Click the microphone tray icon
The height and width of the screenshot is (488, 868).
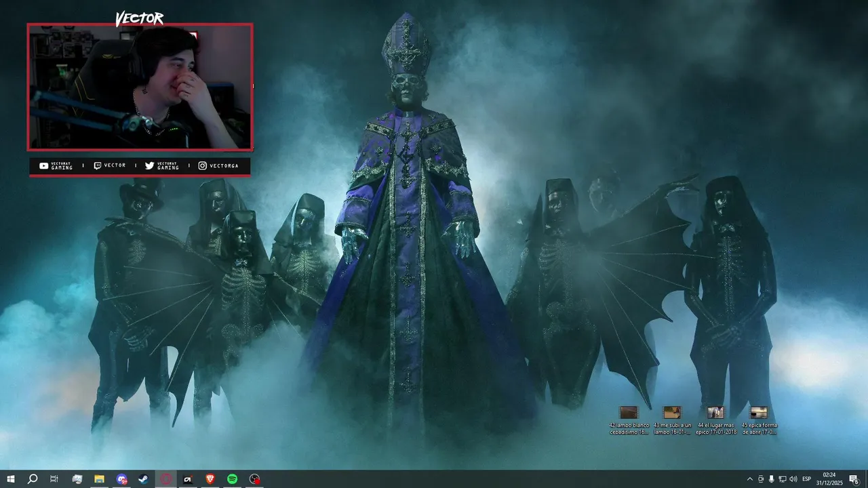pyautogui.click(x=772, y=479)
